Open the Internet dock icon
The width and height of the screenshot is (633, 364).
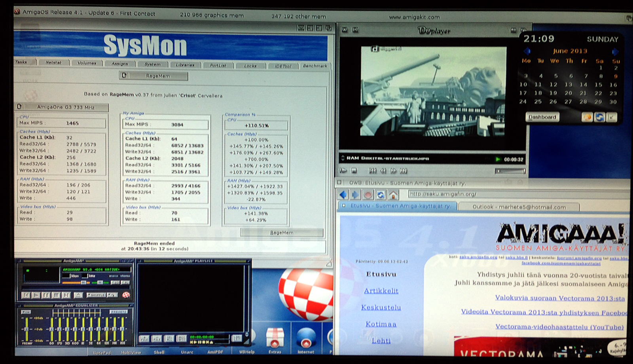[x=305, y=339]
